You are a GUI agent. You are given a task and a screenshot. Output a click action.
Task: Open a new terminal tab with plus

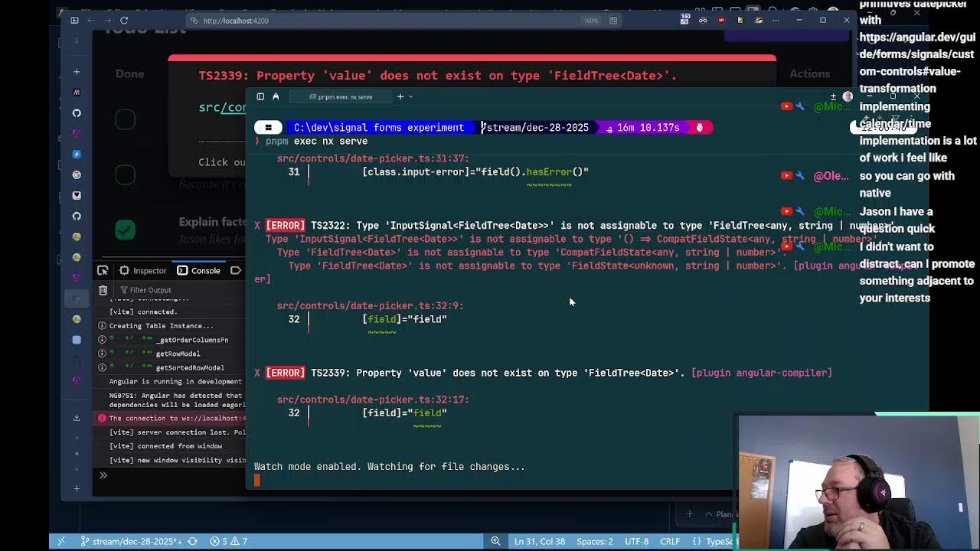[400, 96]
